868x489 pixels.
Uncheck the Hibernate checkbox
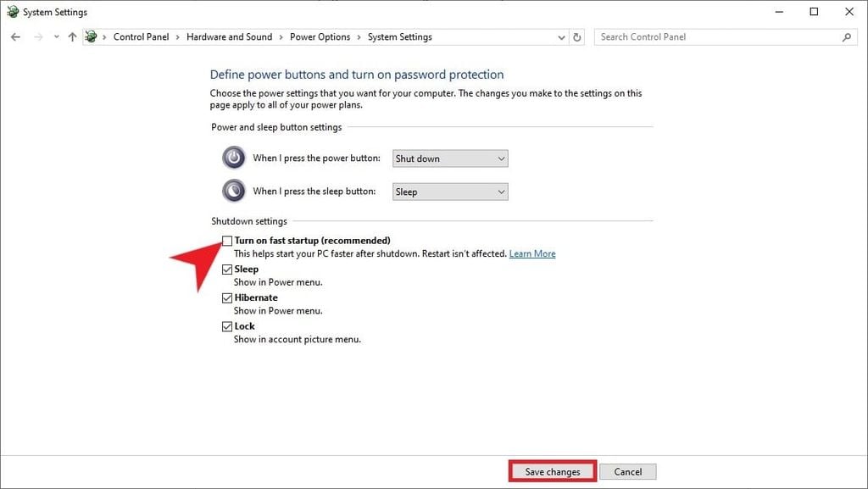(x=227, y=298)
